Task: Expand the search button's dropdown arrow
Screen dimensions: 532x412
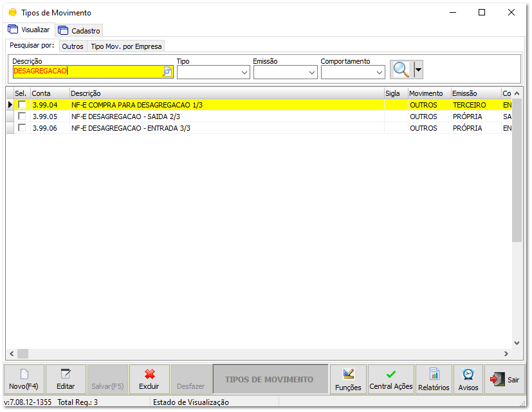Action: point(417,69)
